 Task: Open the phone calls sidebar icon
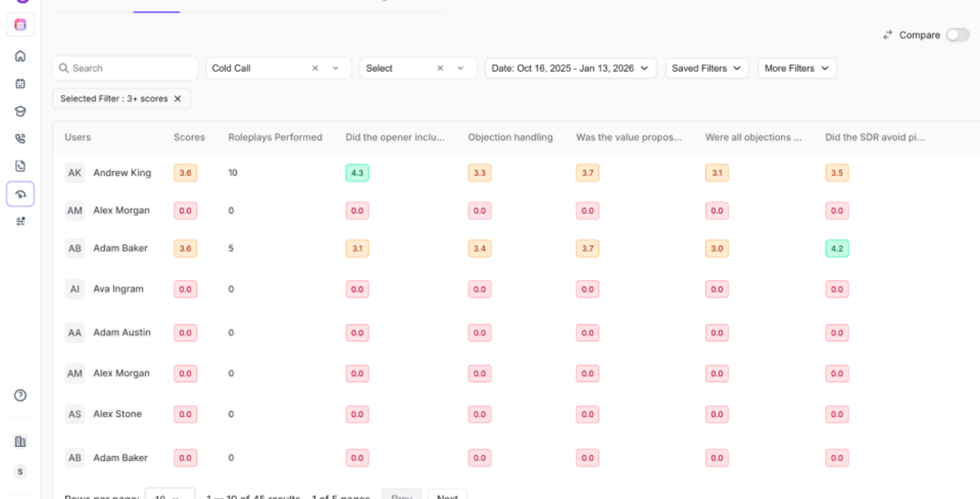(x=20, y=139)
